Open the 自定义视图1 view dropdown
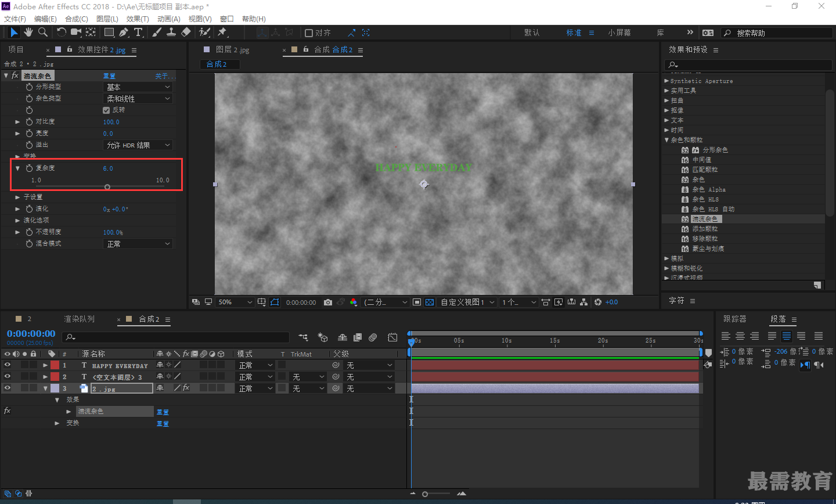 (x=467, y=303)
